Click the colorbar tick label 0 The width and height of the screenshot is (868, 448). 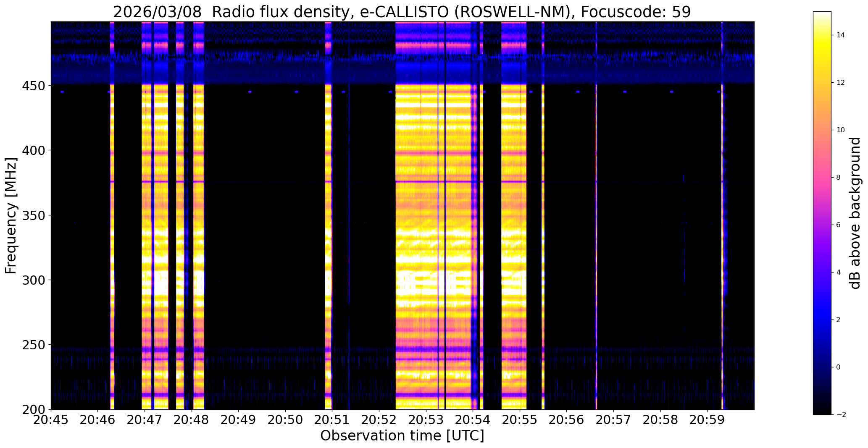click(839, 367)
